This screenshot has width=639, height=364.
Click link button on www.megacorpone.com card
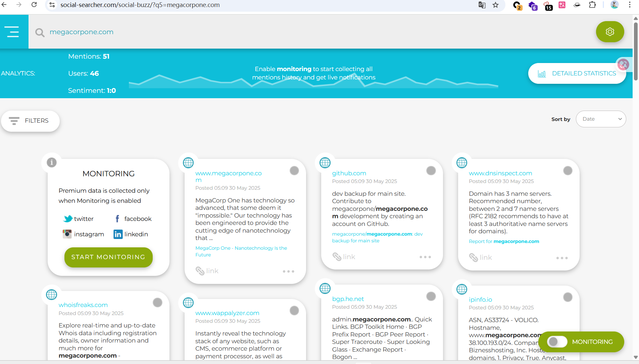click(x=207, y=271)
